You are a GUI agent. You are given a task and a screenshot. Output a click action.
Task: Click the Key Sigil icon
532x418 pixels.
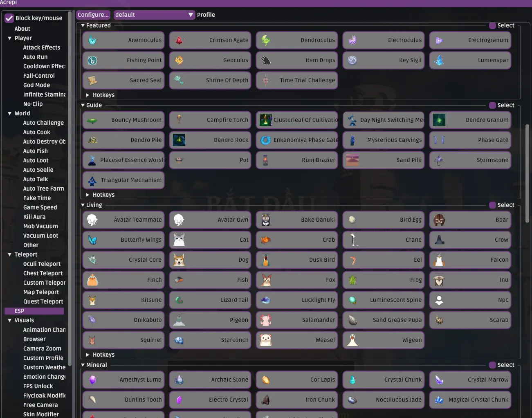click(x=352, y=60)
